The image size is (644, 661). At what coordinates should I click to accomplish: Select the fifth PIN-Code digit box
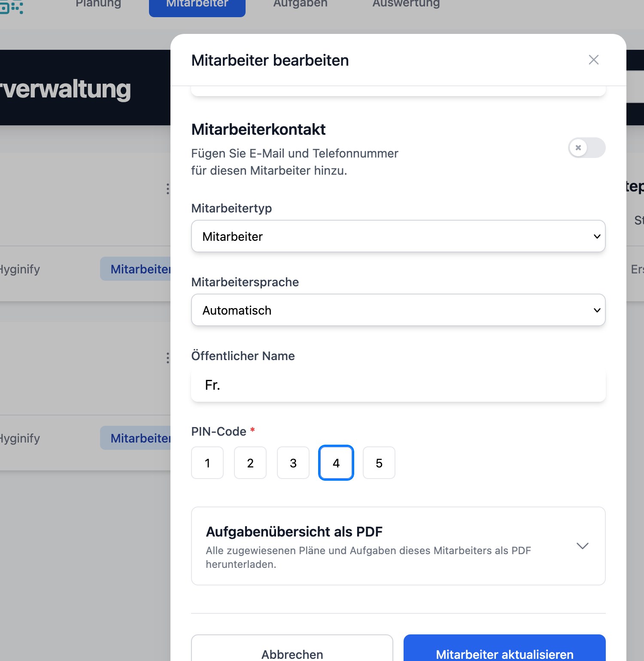click(379, 463)
